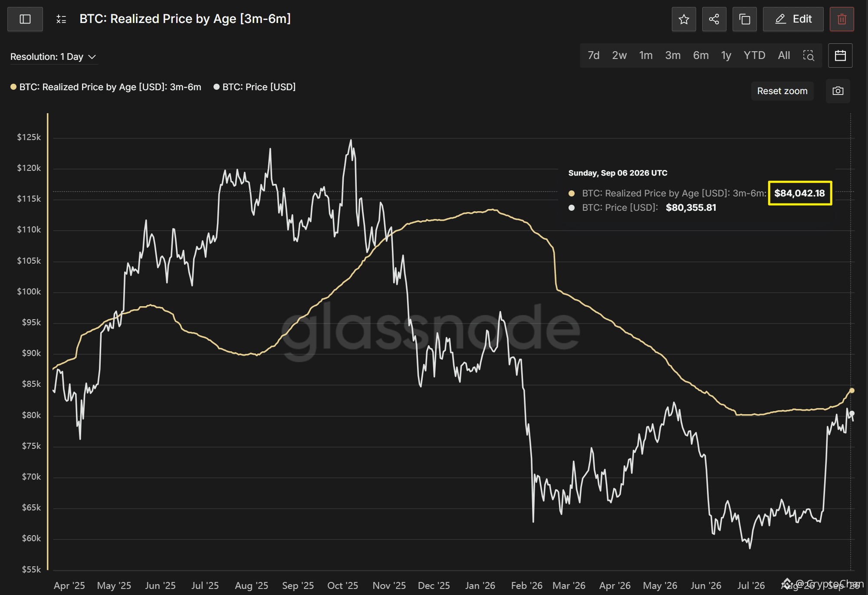Toggle the Realized Price 3m-6m legend series
Image resolution: width=868 pixels, height=595 pixels.
[x=106, y=87]
